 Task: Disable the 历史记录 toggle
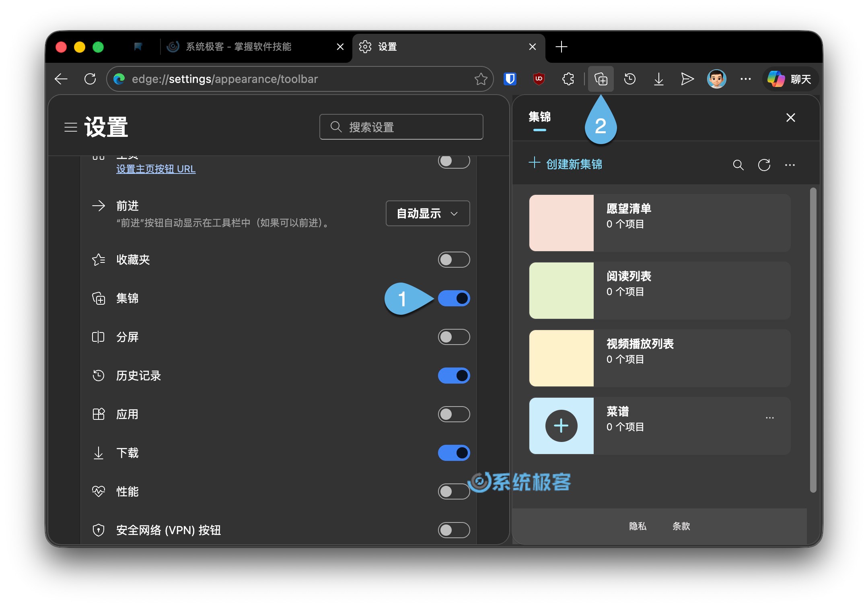(x=454, y=375)
